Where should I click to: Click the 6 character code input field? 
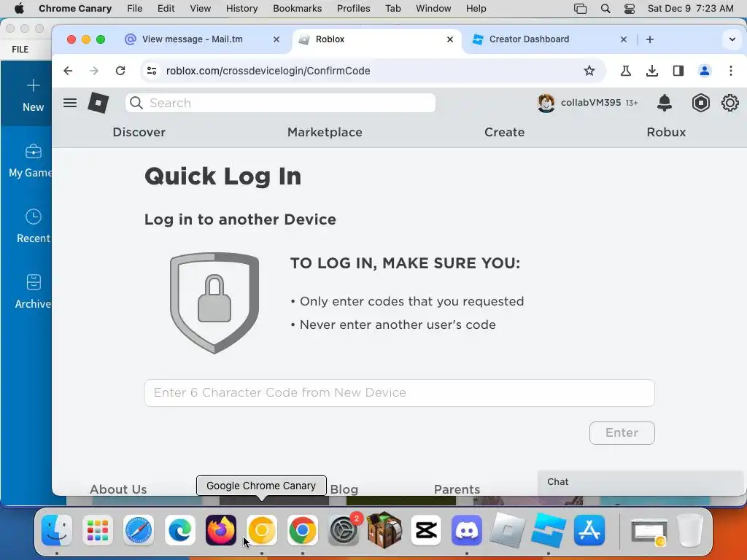point(400,393)
